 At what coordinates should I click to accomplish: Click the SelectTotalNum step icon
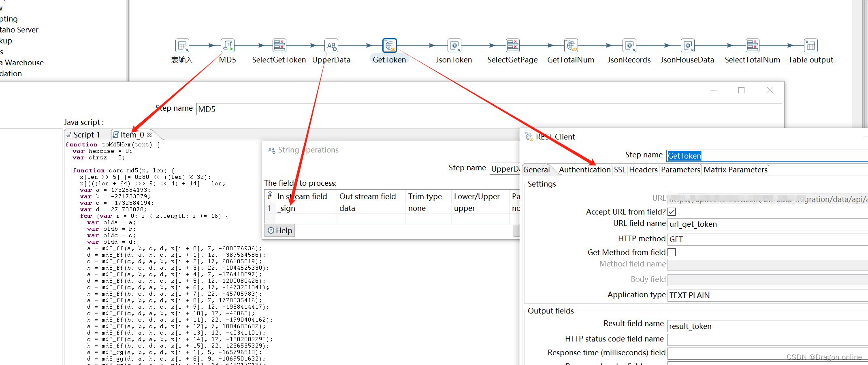pos(752,45)
